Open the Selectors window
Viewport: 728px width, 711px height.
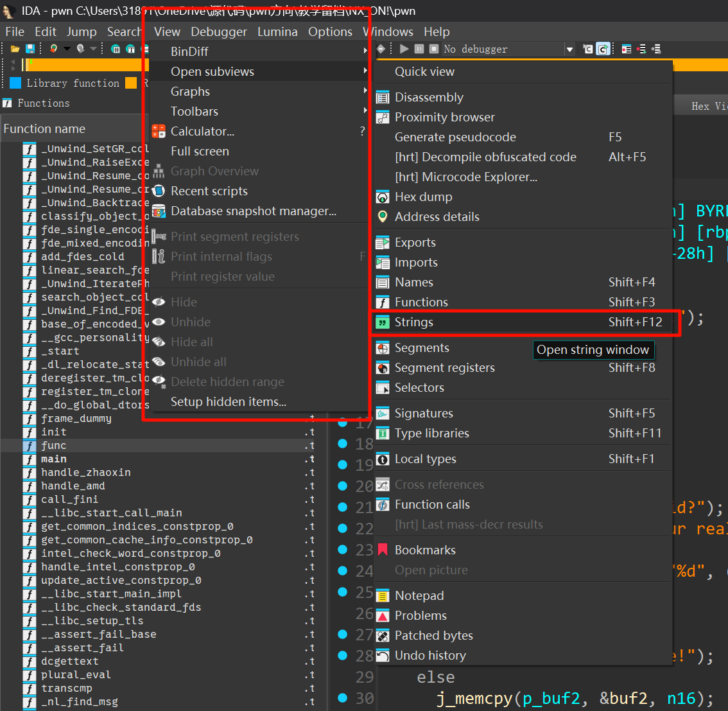523,388
